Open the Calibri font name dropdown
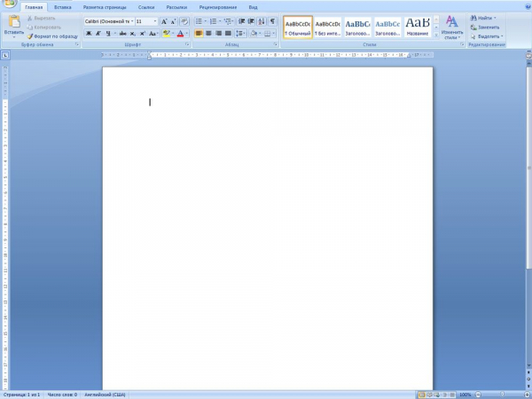Viewport: 532px width, 399px height. (132, 21)
